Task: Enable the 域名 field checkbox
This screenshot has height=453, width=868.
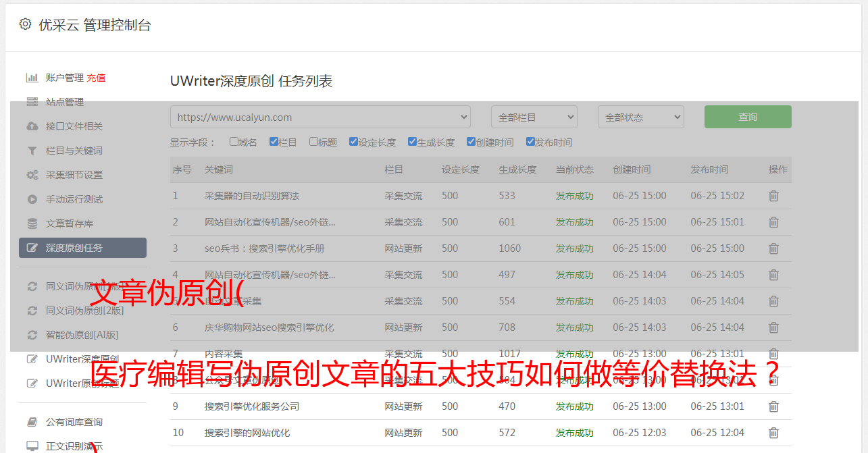Action: point(234,142)
